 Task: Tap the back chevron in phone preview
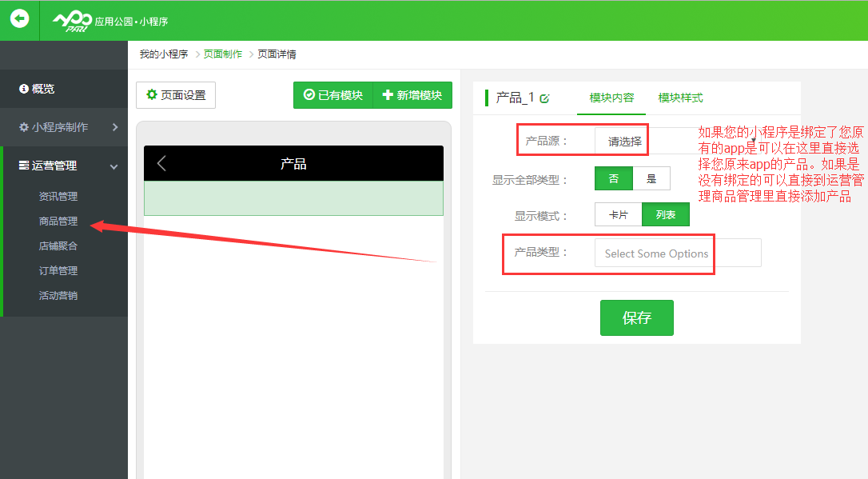tap(161, 164)
